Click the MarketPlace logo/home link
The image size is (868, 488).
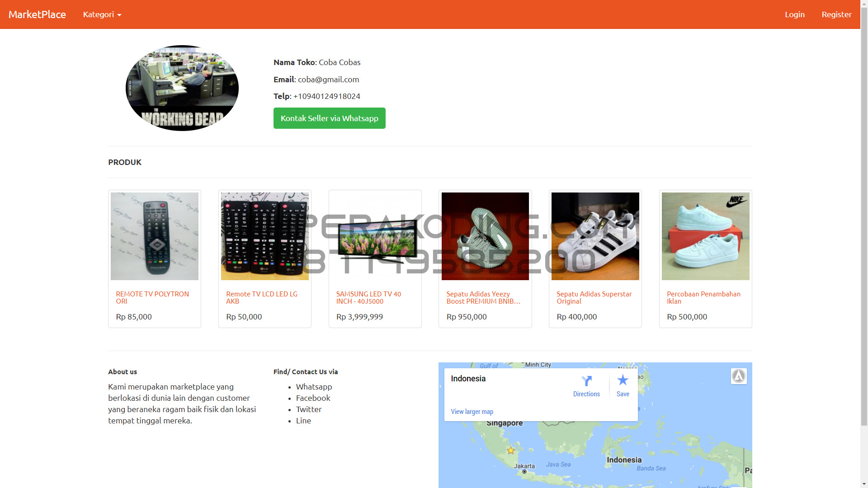38,14
